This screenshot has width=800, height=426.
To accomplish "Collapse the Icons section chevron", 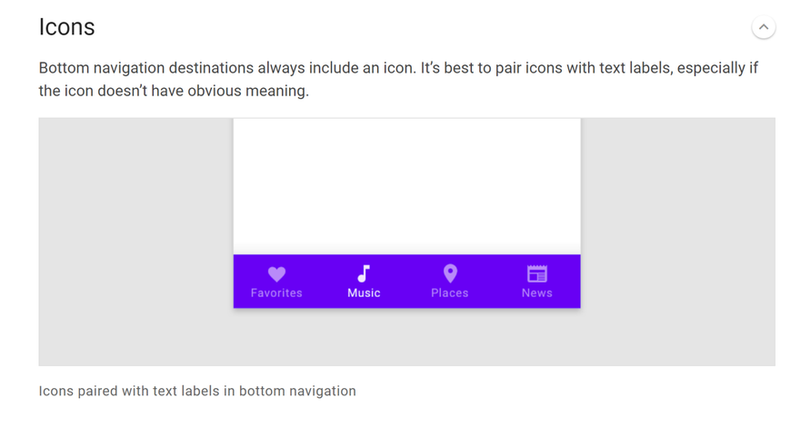I will point(763,27).
